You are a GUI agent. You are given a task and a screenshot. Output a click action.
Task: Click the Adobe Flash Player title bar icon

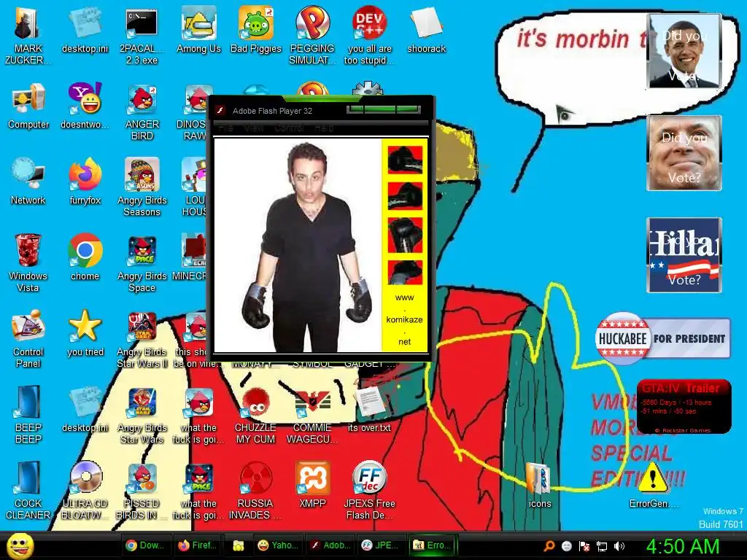pos(220,111)
